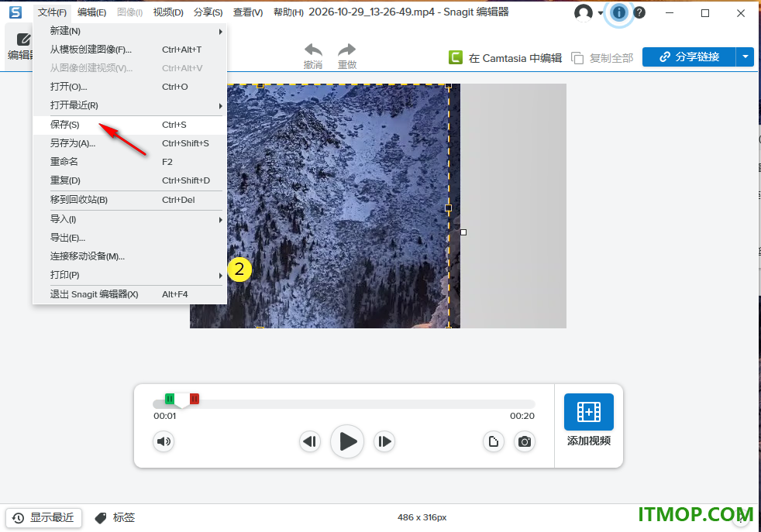Click the 标签 tag icon

(x=101, y=518)
